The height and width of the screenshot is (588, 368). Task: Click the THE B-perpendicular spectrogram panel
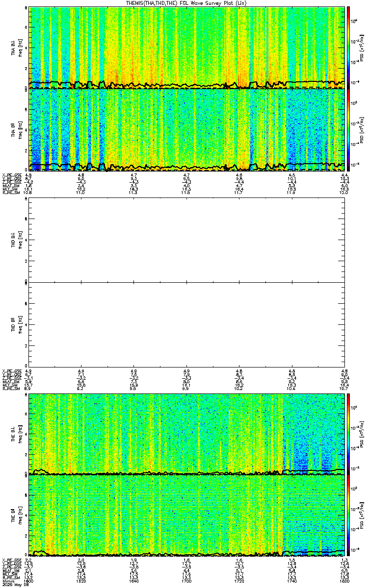[187, 434]
